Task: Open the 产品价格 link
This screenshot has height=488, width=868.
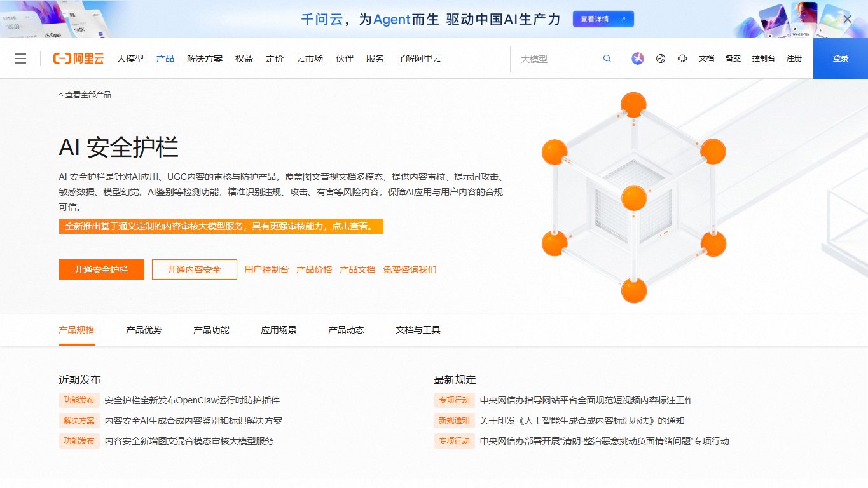Action: tap(314, 269)
